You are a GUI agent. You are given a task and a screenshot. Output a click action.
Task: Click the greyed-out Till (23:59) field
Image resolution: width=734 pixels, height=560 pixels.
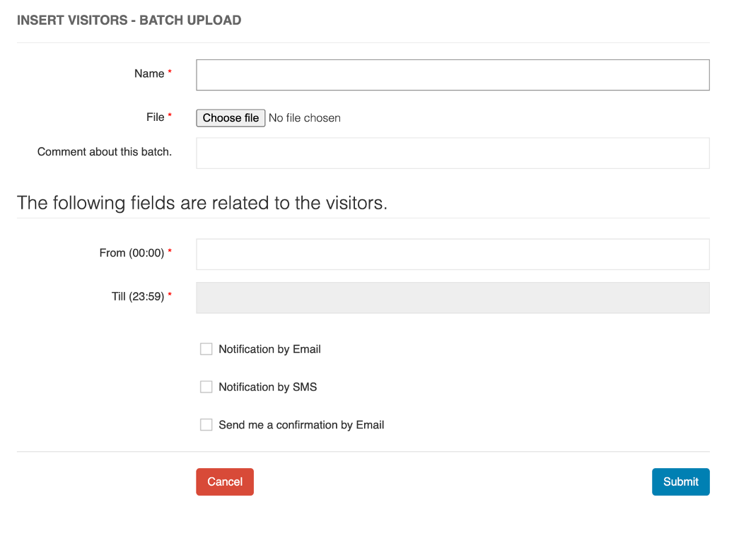(x=453, y=298)
